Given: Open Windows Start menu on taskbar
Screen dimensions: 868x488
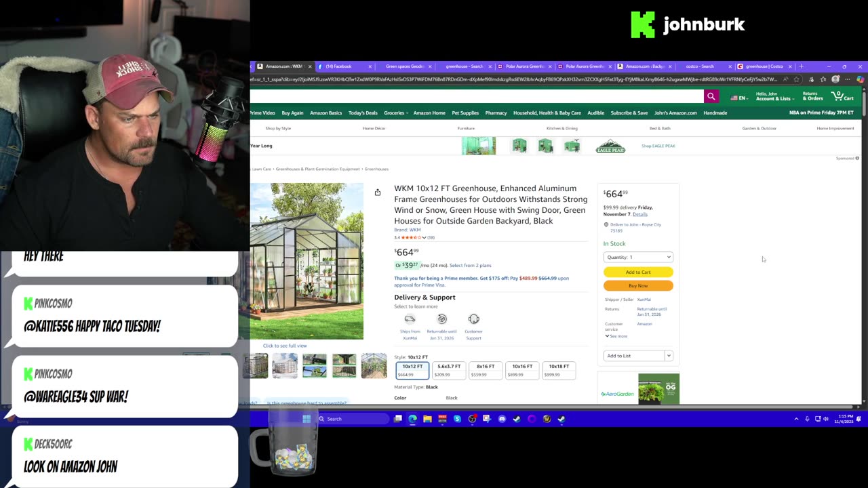Looking at the screenshot, I should (x=307, y=419).
